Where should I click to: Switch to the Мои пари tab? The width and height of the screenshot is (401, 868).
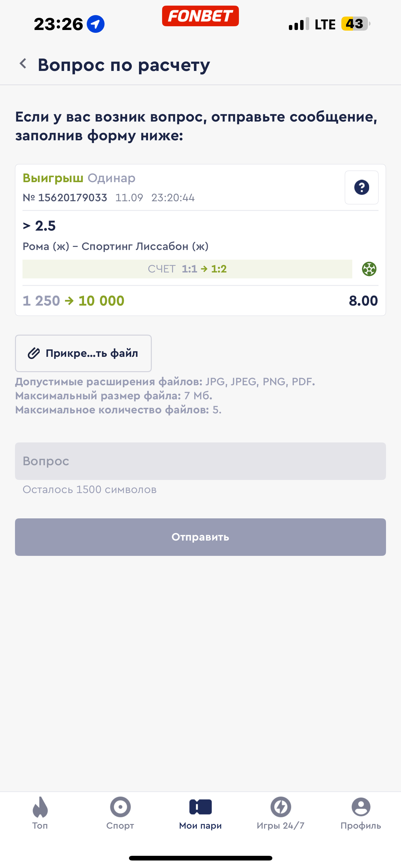pyautogui.click(x=200, y=813)
